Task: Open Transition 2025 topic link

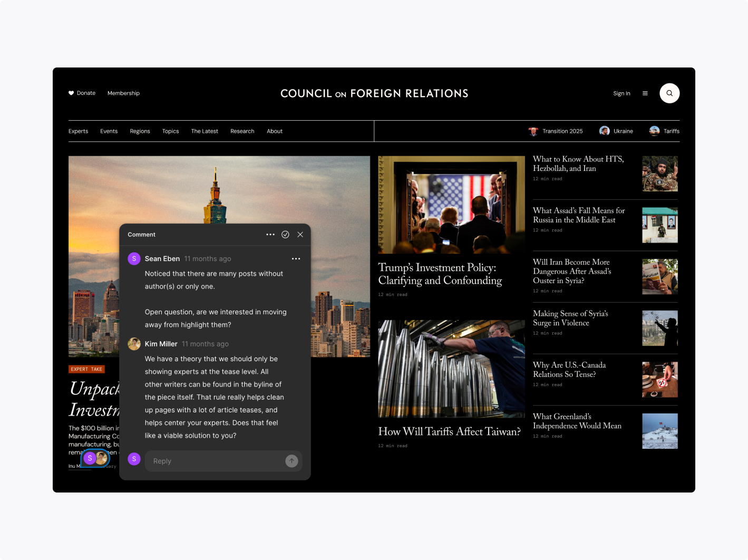Action: [562, 131]
